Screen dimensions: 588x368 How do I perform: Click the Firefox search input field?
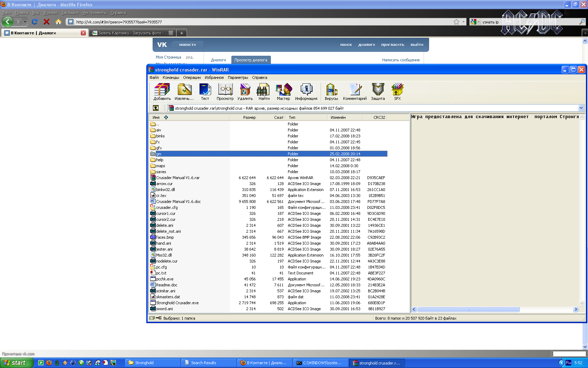click(x=530, y=22)
